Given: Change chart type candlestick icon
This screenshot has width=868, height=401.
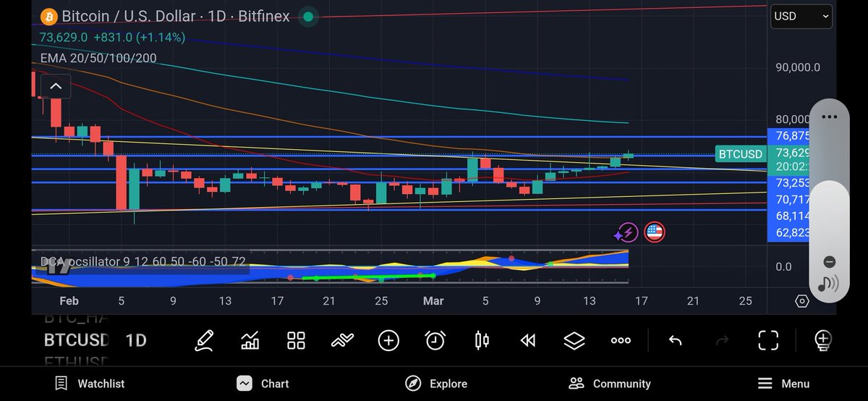Looking at the screenshot, I should (x=482, y=340).
